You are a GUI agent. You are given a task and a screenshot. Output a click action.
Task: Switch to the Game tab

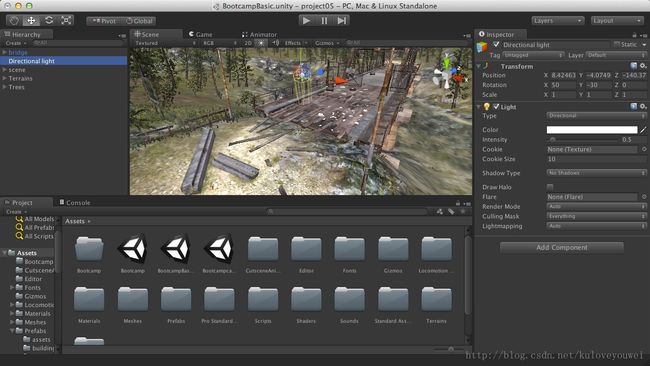point(201,34)
